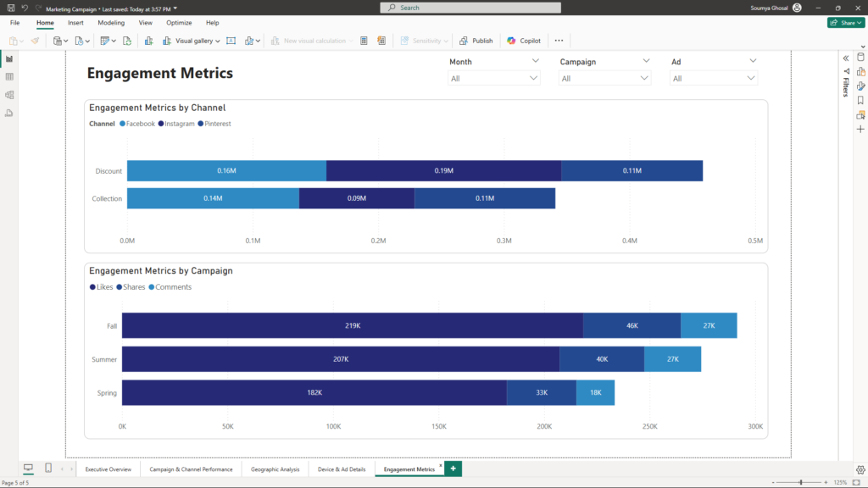The height and width of the screenshot is (488, 868).
Task: Click the Save icon in title bar
Action: [x=10, y=8]
